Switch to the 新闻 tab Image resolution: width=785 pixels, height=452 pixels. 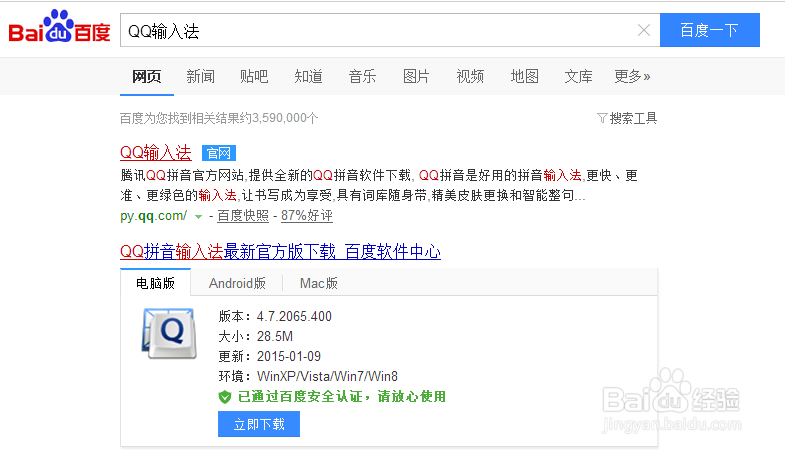[200, 77]
